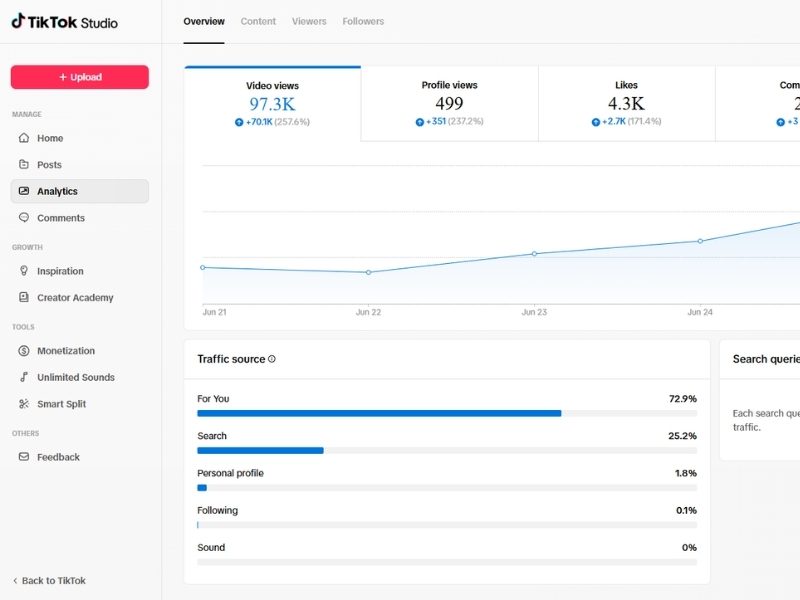Click the 25.2% Search percentage
Viewport: 800px width, 600px height.
click(x=683, y=436)
